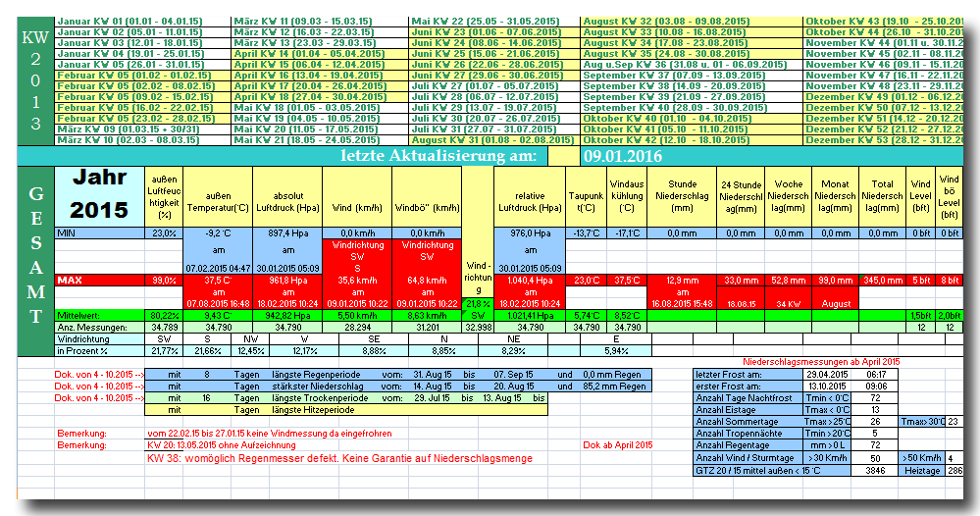Select minimum pressure cell 897,4 Hpa

[x=287, y=233]
